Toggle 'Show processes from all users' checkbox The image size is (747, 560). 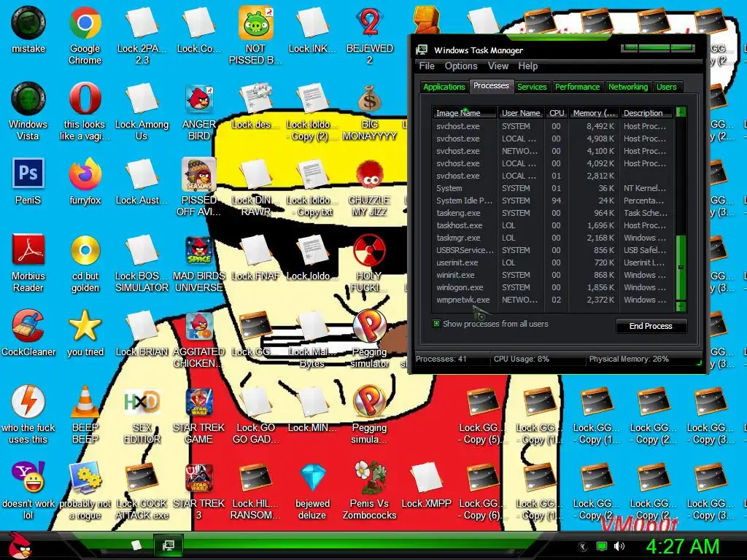(x=436, y=324)
